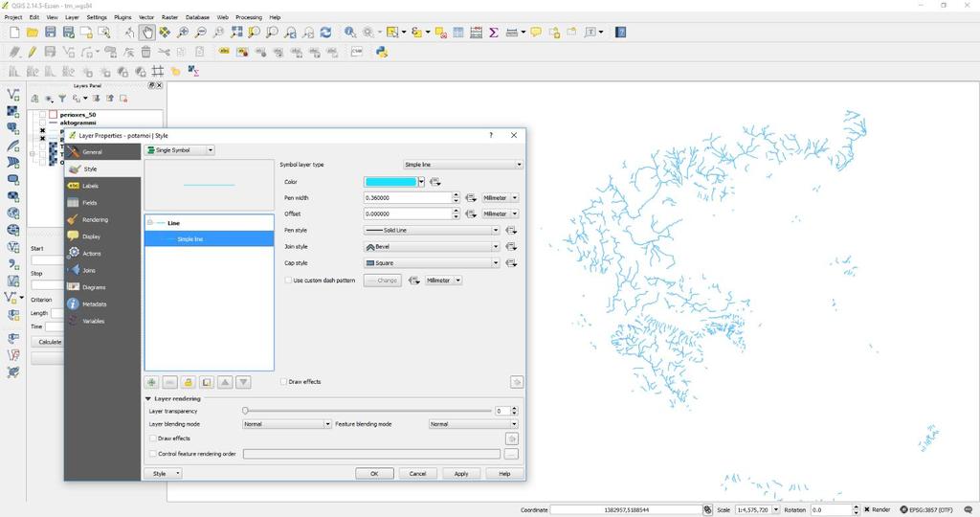Open a project with the folder icon
The image size is (980, 517).
pyautogui.click(x=32, y=32)
